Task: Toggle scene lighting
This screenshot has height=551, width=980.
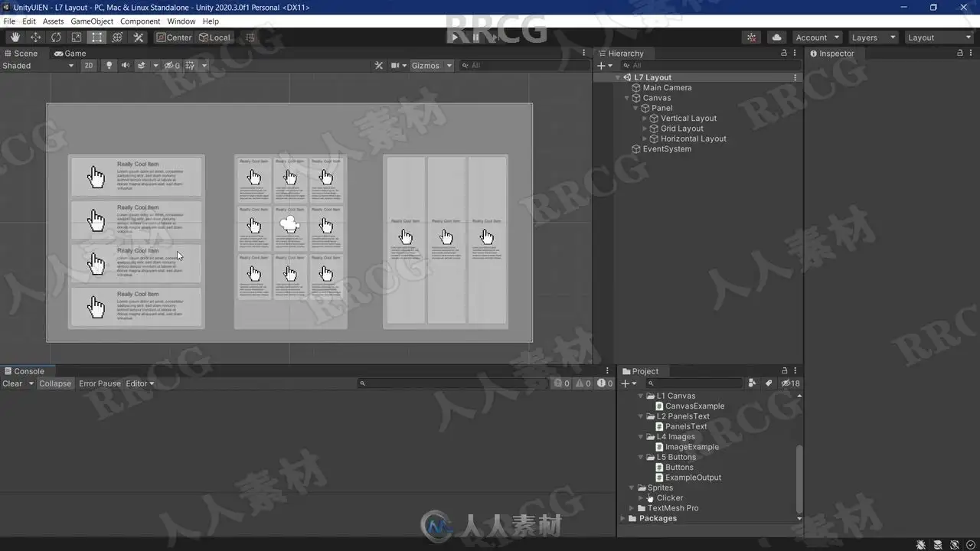Action: (109, 66)
